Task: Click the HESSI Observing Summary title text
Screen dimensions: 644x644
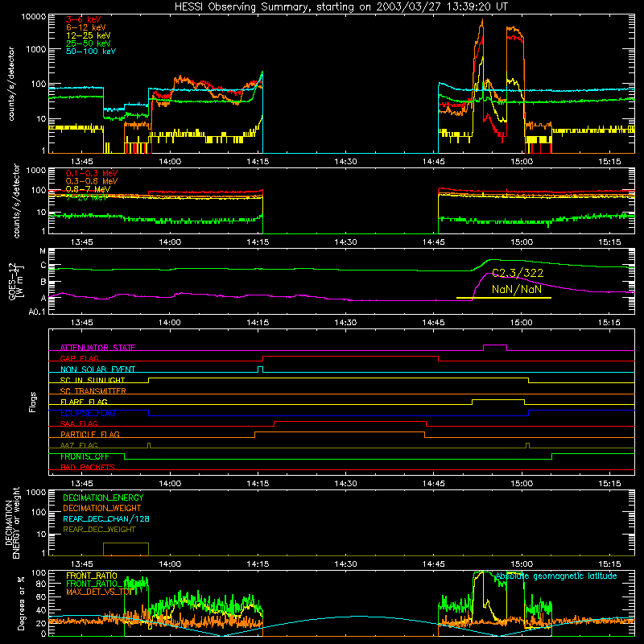Action: point(341,6)
